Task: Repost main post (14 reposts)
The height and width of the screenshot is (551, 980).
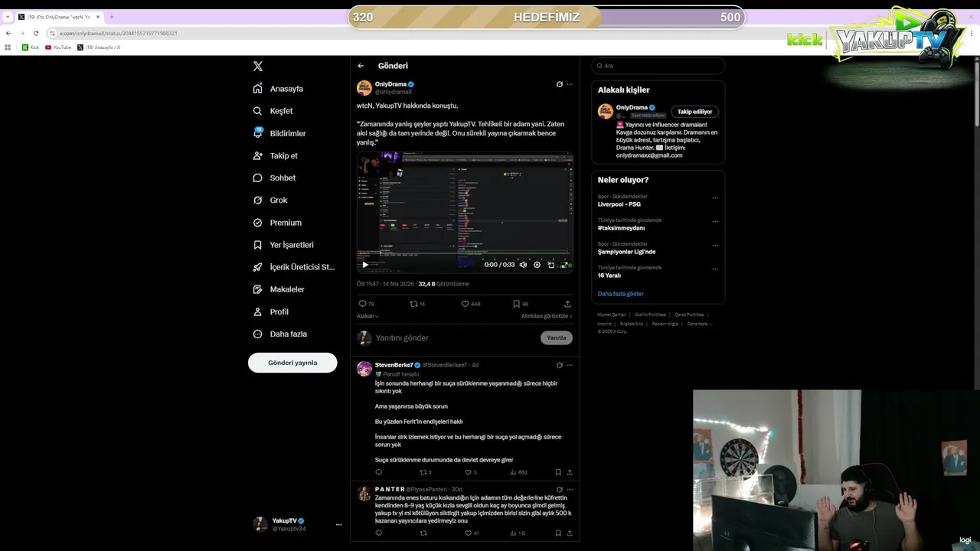Action: pyautogui.click(x=417, y=304)
